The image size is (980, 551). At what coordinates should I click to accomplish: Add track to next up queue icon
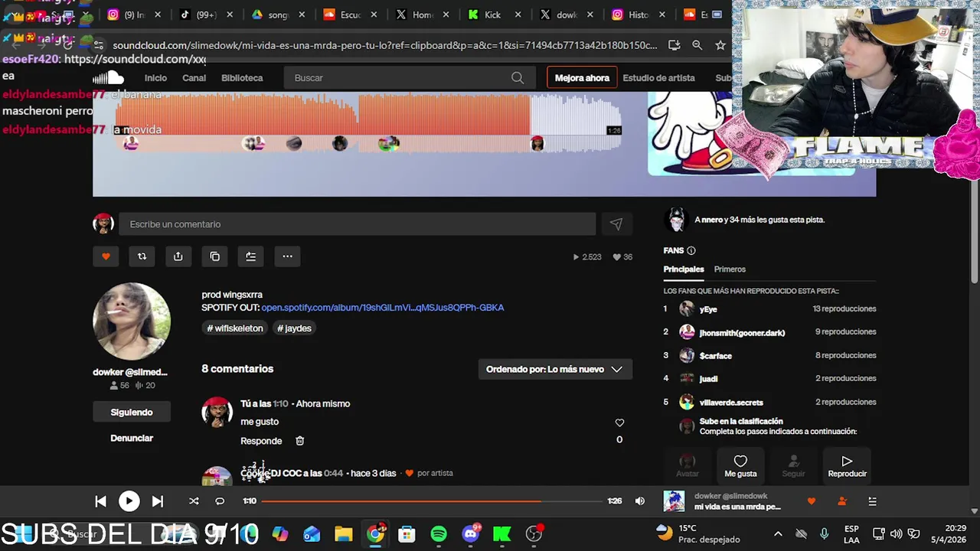coord(251,256)
